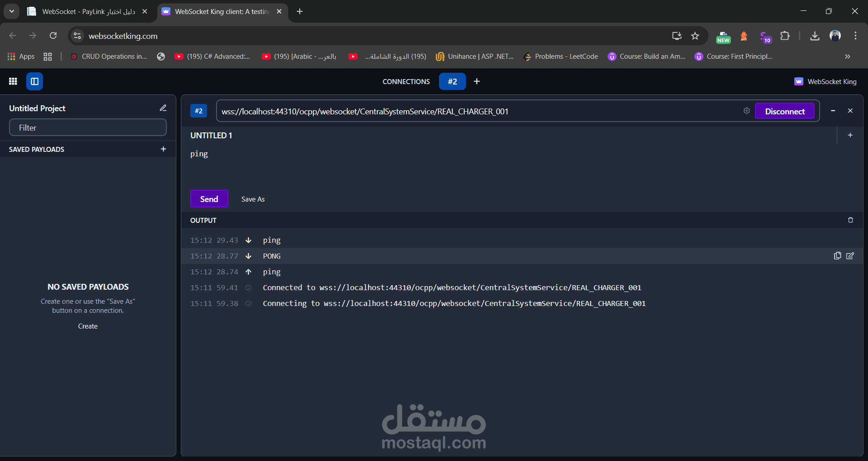
Task: Click the site information icon
Action: 77,36
